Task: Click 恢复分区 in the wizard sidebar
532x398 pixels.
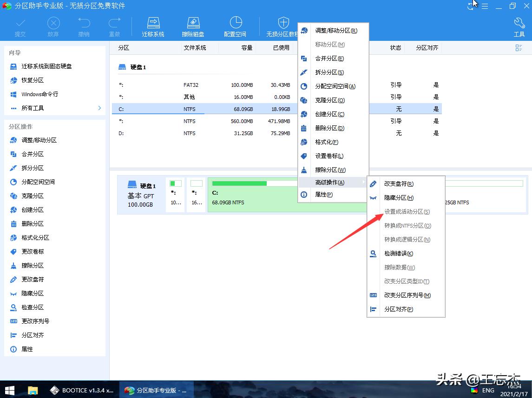Action: (x=33, y=80)
